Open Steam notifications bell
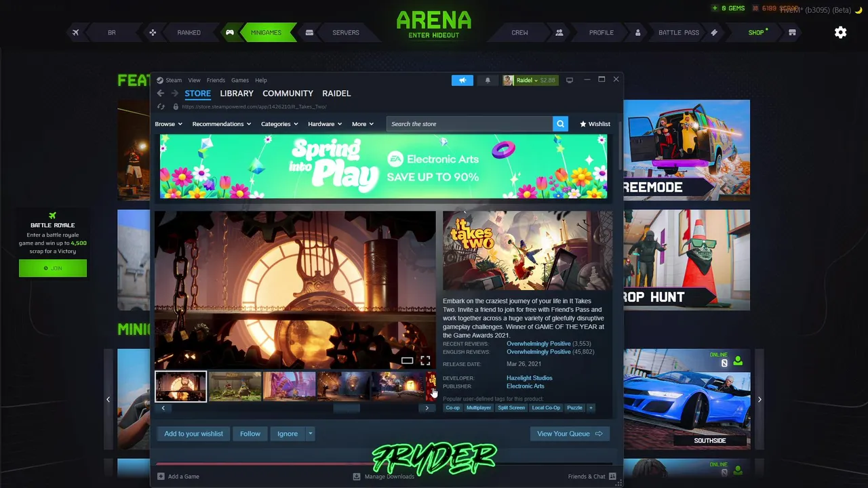 [x=488, y=80]
